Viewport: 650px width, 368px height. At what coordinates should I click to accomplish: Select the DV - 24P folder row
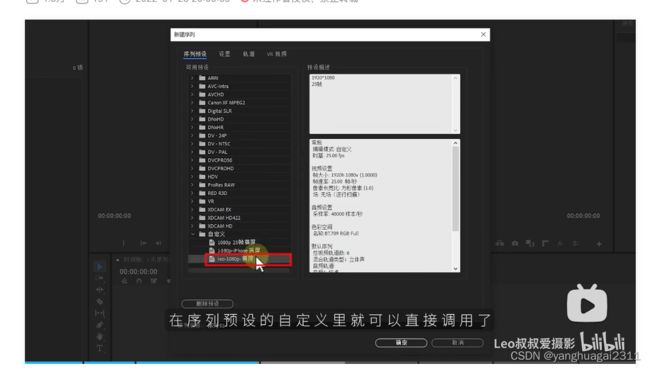point(239,136)
